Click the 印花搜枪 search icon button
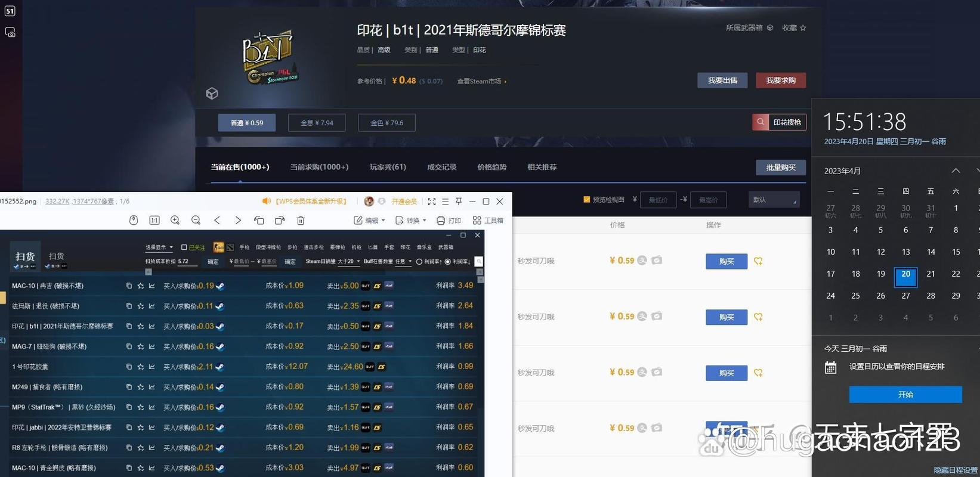Screen dimensions: 980x477 (760, 122)
